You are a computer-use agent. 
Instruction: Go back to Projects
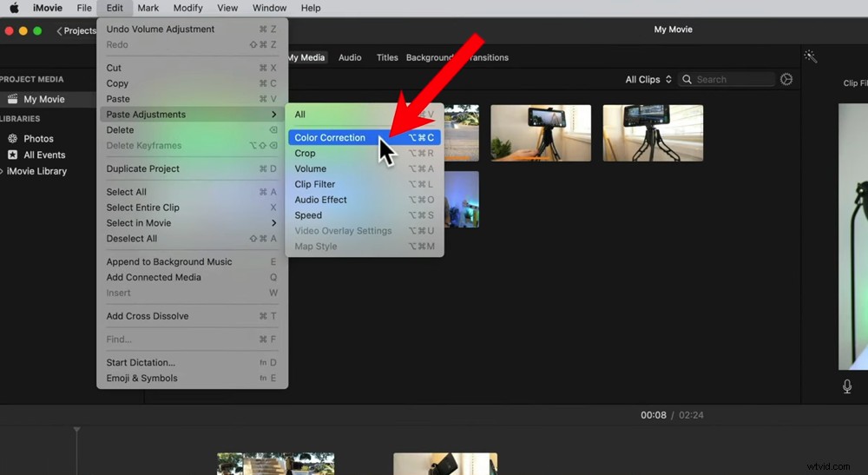pyautogui.click(x=76, y=30)
